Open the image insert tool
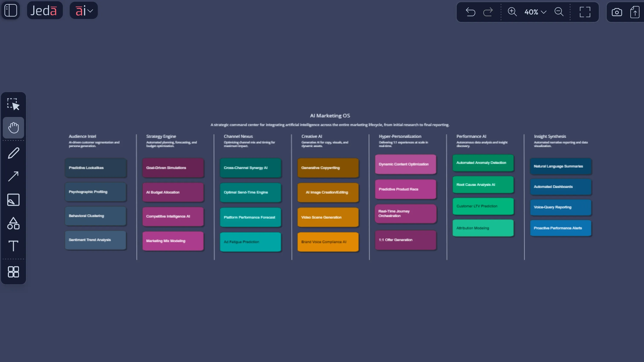Image resolution: width=644 pixels, height=362 pixels. (x=13, y=200)
